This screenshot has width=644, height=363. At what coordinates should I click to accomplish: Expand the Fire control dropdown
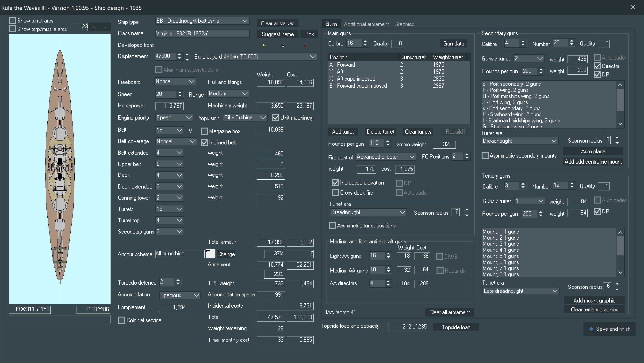click(x=411, y=157)
